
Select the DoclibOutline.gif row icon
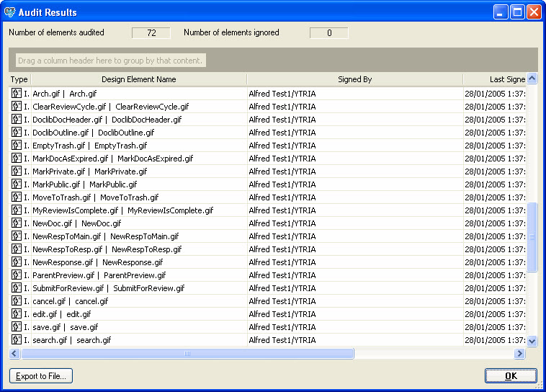(16, 133)
